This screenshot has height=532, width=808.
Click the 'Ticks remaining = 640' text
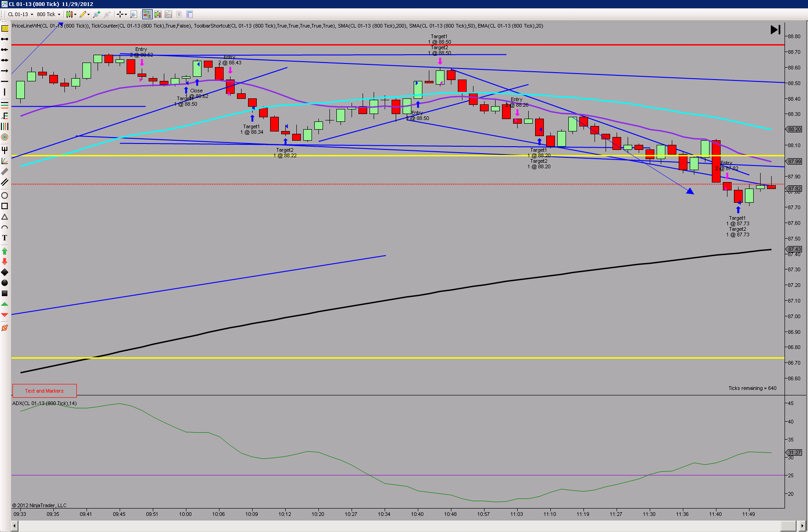pos(752,388)
